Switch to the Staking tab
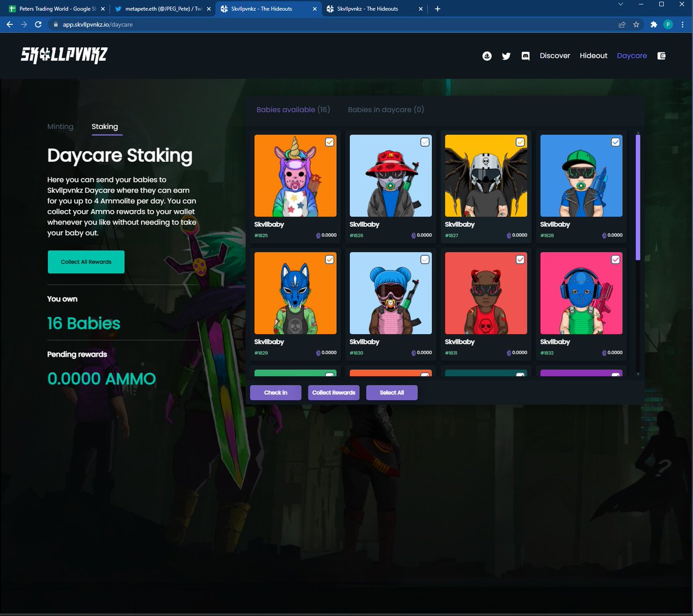Viewport: 693px width, 616px height. 105,126
